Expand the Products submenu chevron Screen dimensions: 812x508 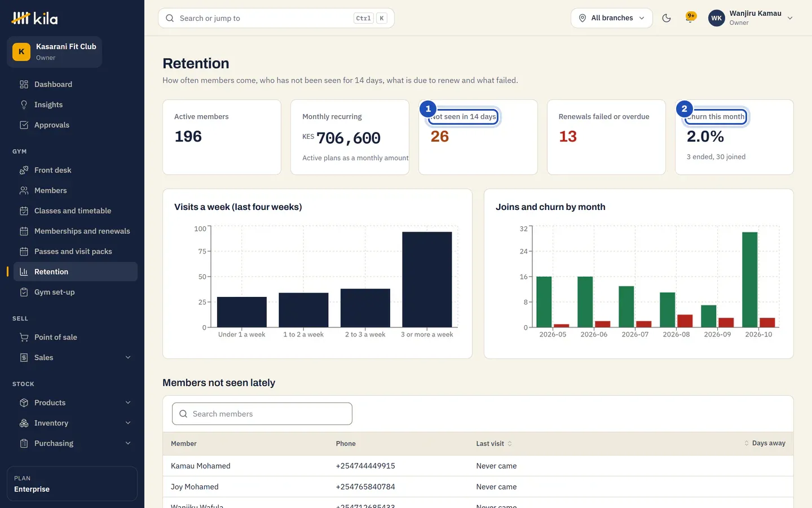pyautogui.click(x=128, y=402)
